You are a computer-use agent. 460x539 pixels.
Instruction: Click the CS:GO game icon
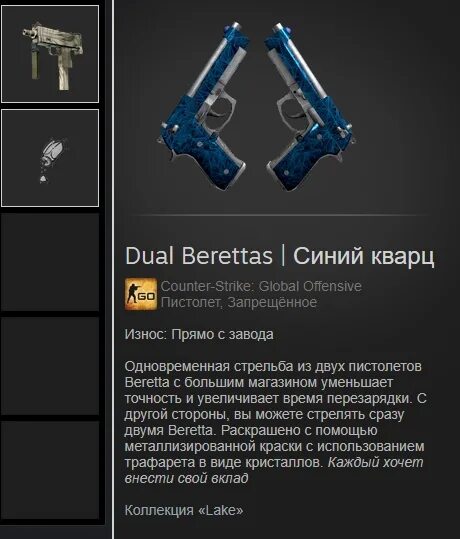pos(141,294)
